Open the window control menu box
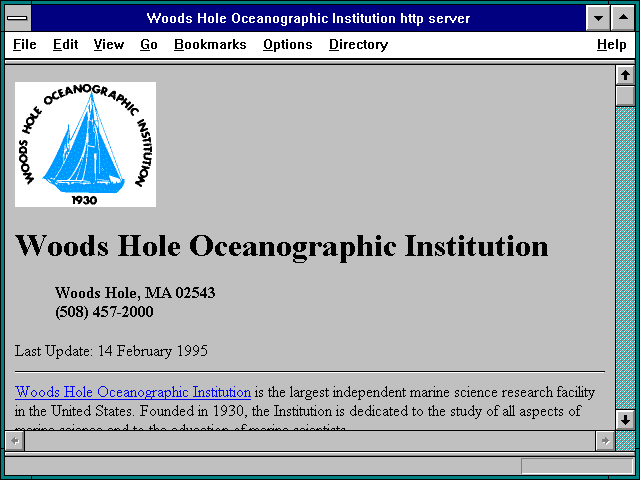 pyautogui.click(x=17, y=18)
